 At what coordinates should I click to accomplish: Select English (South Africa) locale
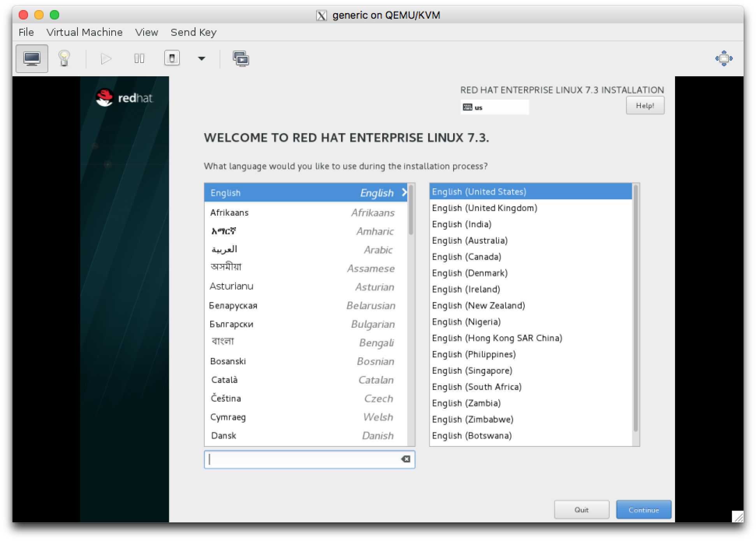(531, 387)
